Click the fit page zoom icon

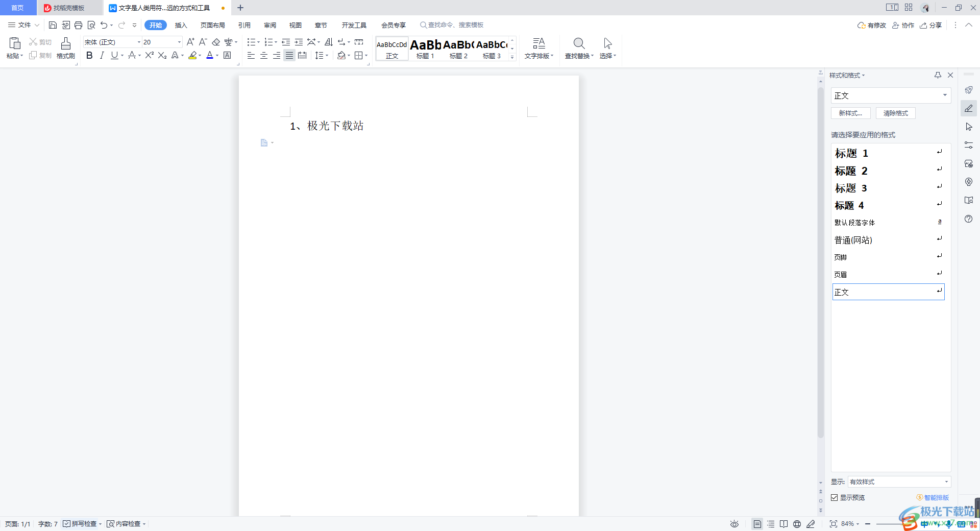click(833, 524)
